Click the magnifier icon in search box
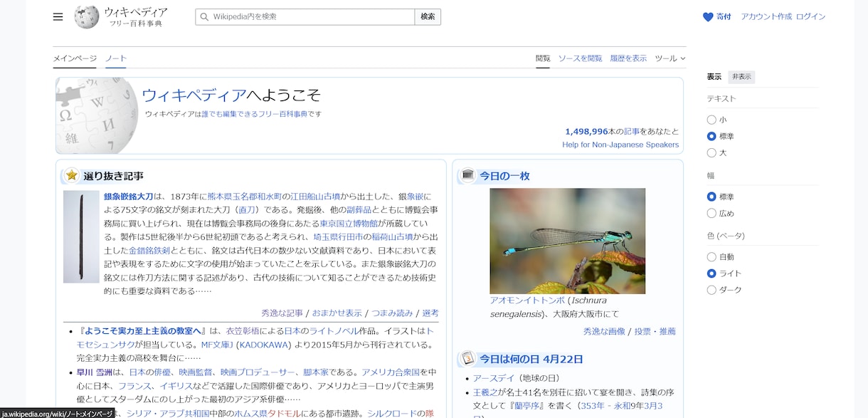Screen dimensions: 868x418 [205, 17]
